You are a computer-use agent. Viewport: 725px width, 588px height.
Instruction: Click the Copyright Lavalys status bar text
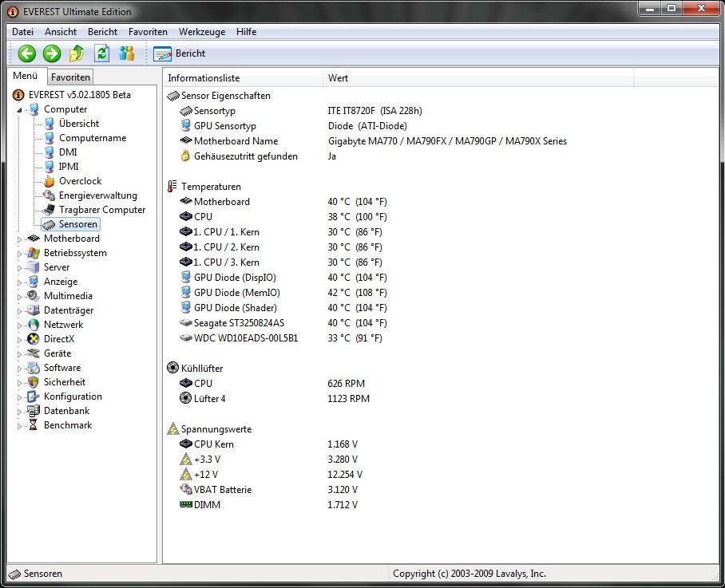[x=469, y=574]
